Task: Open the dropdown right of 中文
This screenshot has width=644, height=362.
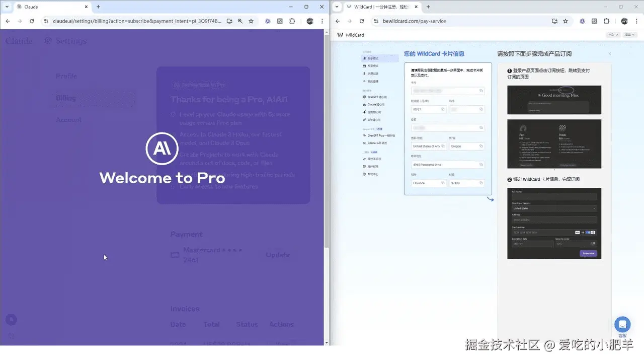Action: pyautogui.click(x=629, y=35)
